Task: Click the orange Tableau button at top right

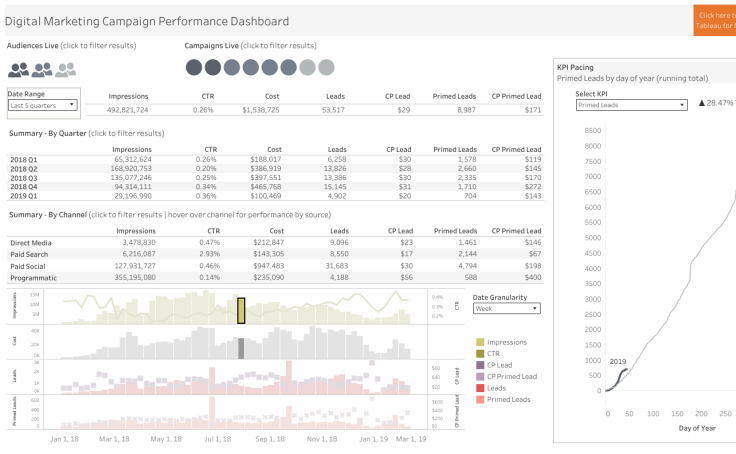Action: coord(714,20)
